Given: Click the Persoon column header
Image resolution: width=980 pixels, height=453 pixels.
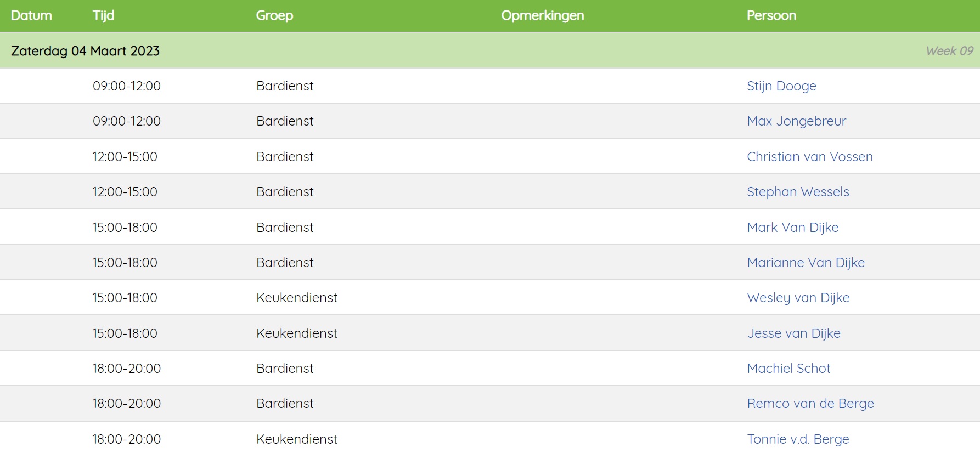Looking at the screenshot, I should [x=771, y=15].
